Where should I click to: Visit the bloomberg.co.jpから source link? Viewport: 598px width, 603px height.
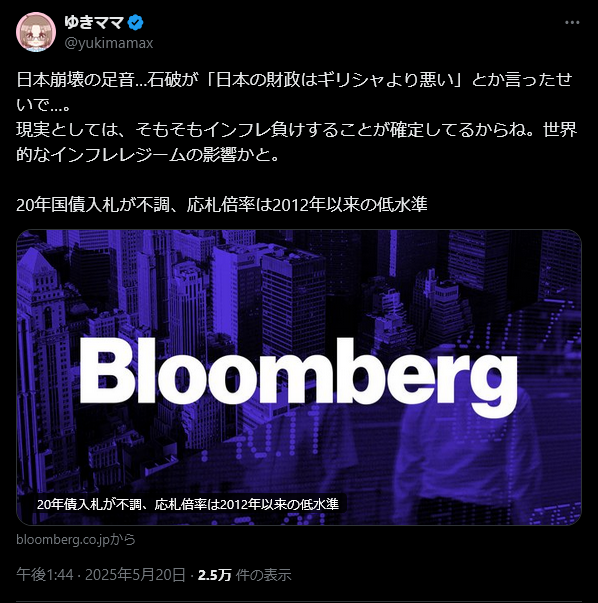(76, 539)
